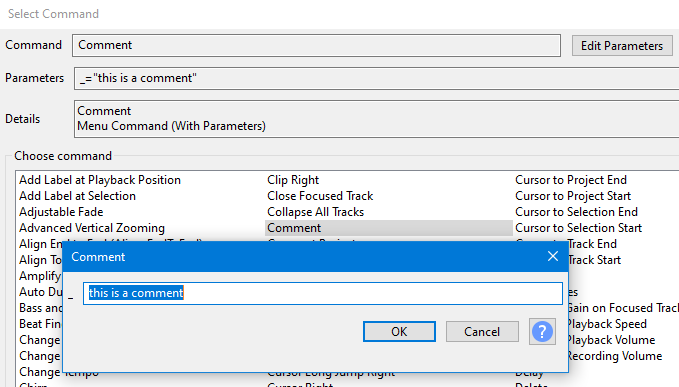
Task: Click the Command name field
Action: pos(316,45)
